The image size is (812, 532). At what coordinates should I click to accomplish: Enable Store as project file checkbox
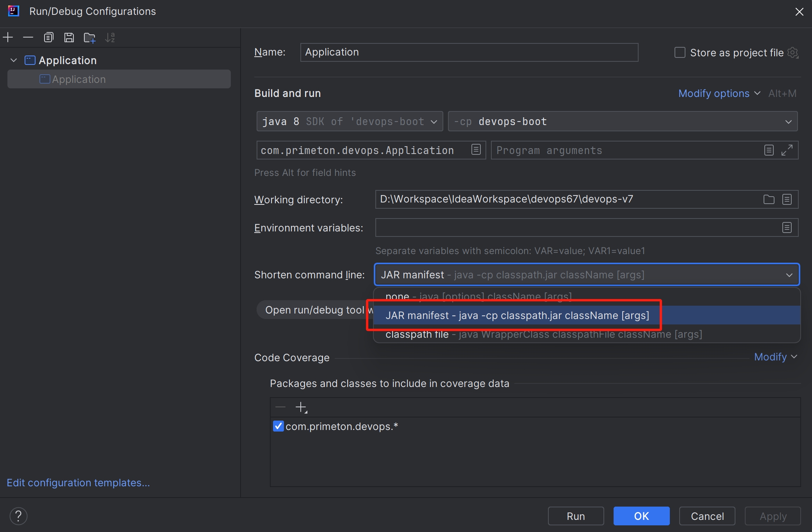[x=680, y=52]
